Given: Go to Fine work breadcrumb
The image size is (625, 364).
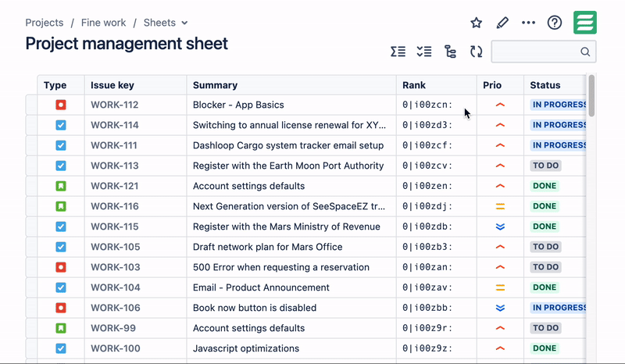Looking at the screenshot, I should pos(104,23).
